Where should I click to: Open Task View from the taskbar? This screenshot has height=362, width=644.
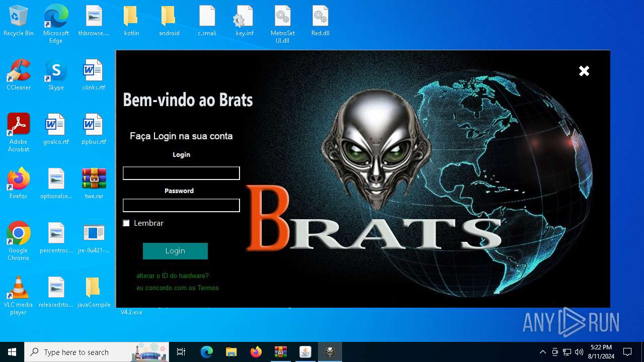tap(181, 352)
